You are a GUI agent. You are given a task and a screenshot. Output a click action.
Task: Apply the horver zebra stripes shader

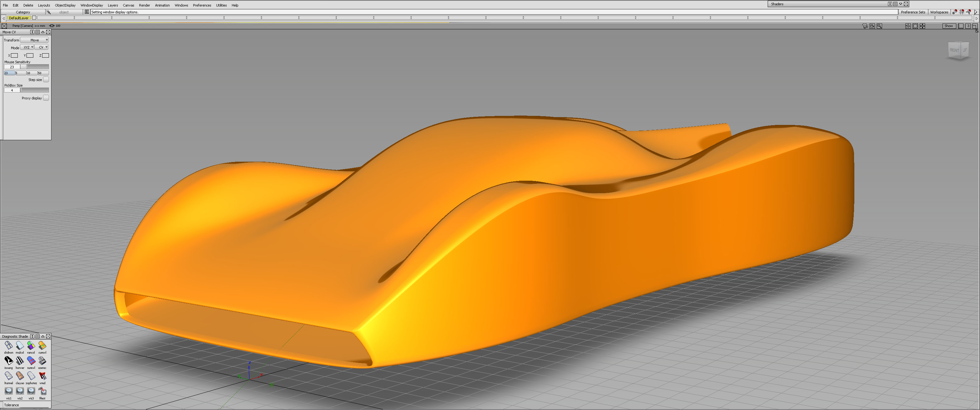20,360
